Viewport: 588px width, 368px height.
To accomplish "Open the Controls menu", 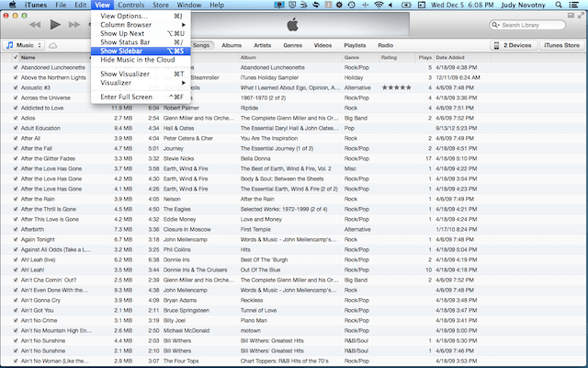I will tap(130, 5).
